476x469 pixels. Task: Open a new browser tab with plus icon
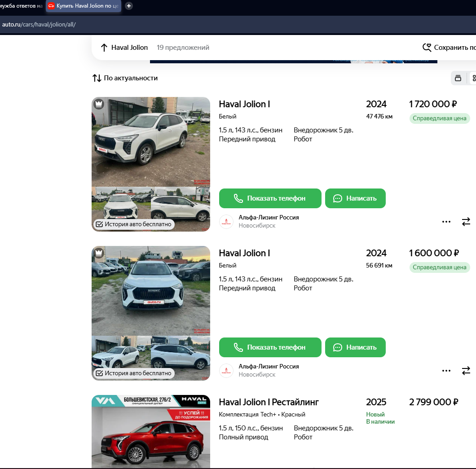tap(129, 6)
